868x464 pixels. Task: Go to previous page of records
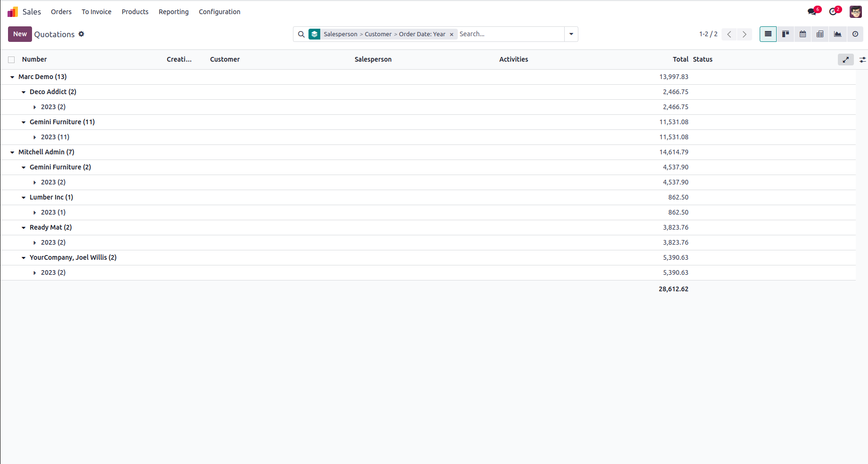(729, 34)
